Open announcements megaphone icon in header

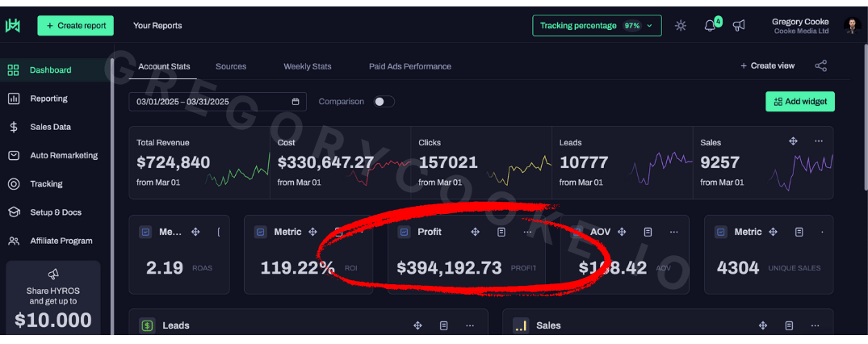[x=739, y=26]
